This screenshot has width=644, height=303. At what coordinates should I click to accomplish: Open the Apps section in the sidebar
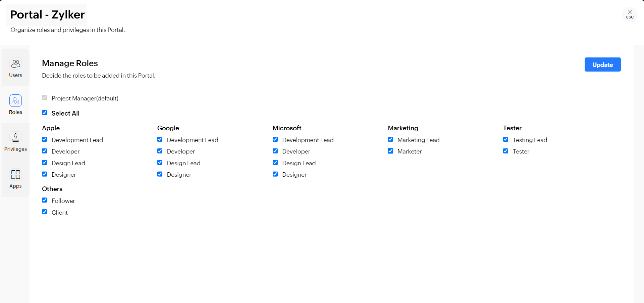pyautogui.click(x=15, y=178)
